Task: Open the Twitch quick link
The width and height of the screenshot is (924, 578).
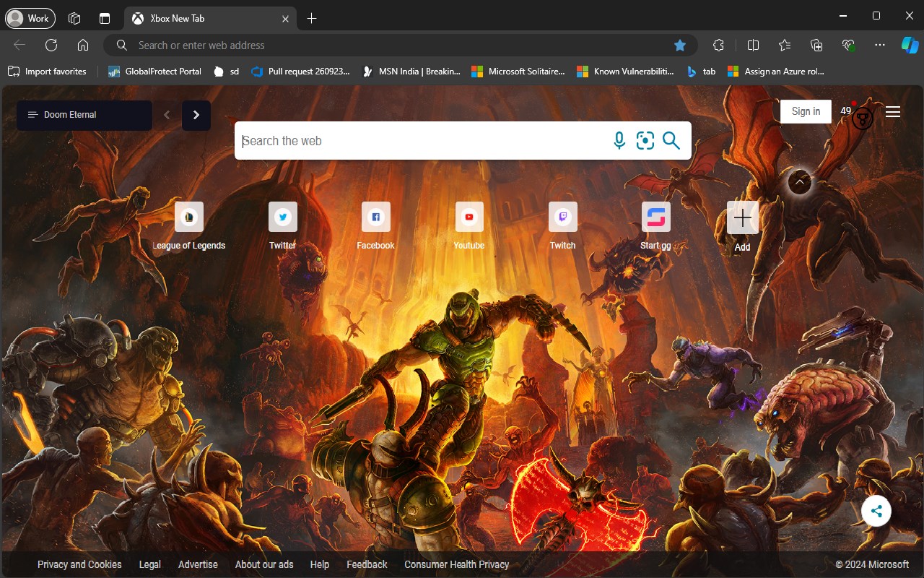Action: tap(563, 226)
